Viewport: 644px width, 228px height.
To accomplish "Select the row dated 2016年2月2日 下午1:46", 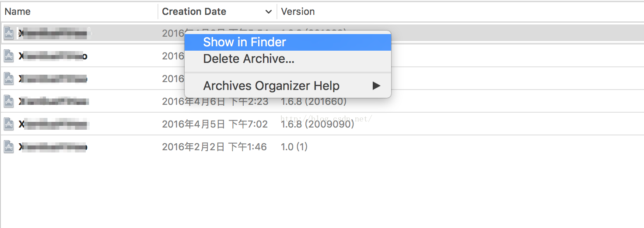I will pos(322,147).
